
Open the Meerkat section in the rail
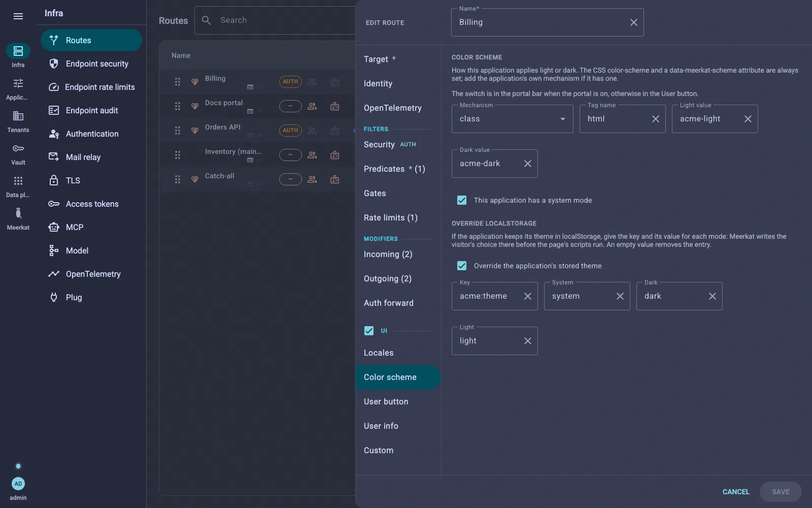tap(18, 219)
